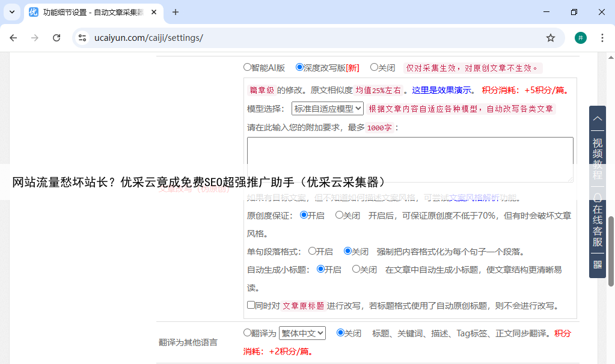Check the 同时对文章原标题进行改写 checkbox
Image resolution: width=615 pixels, height=364 pixels.
pos(251,306)
